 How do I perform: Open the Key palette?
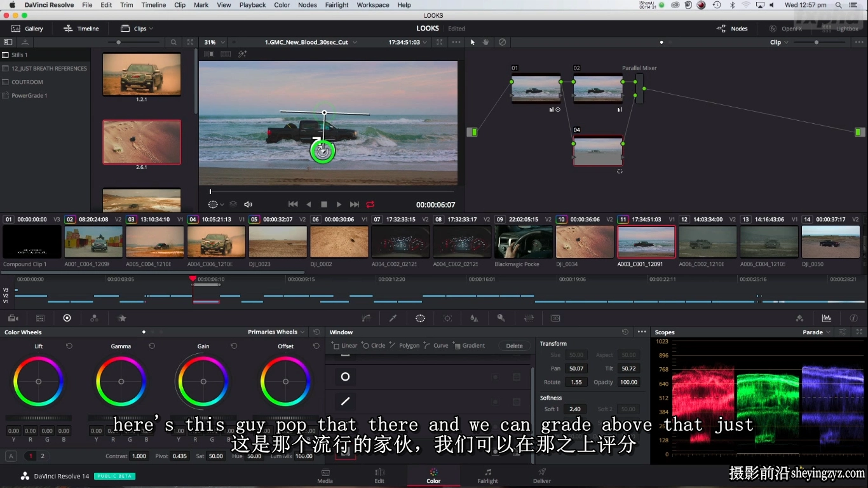(501, 318)
